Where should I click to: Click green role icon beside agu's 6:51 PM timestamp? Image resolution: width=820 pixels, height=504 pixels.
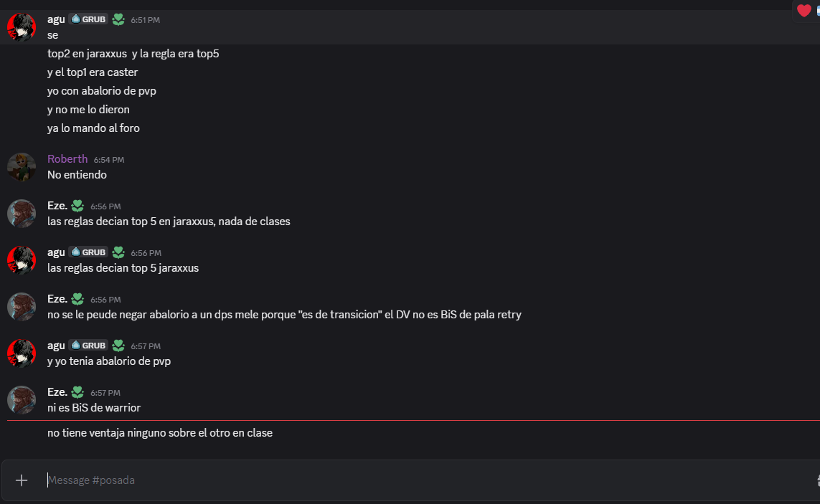click(x=118, y=19)
